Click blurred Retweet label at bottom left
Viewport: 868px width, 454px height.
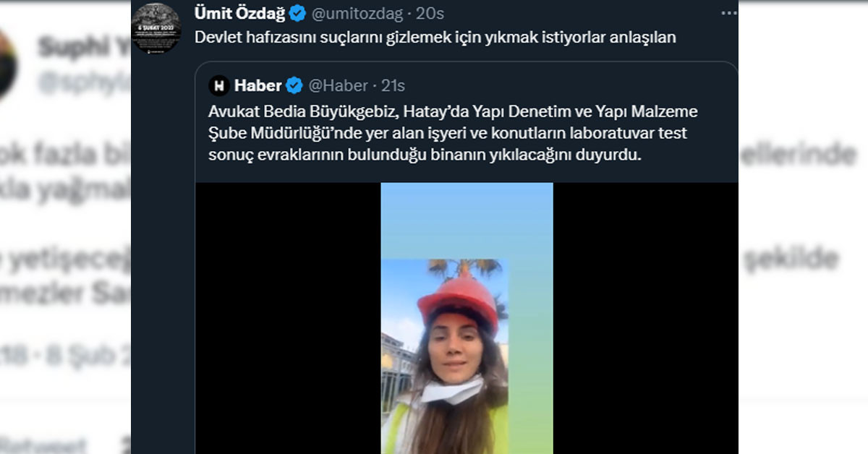(x=43, y=444)
